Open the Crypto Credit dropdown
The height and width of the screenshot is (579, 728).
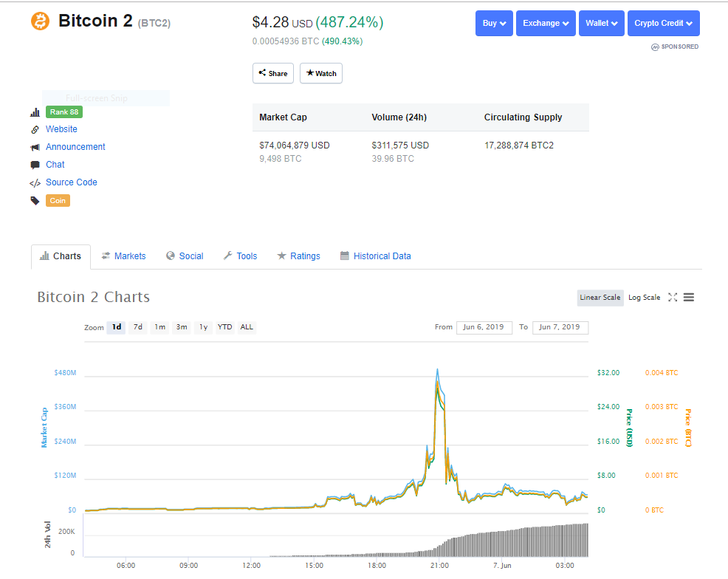(x=664, y=23)
